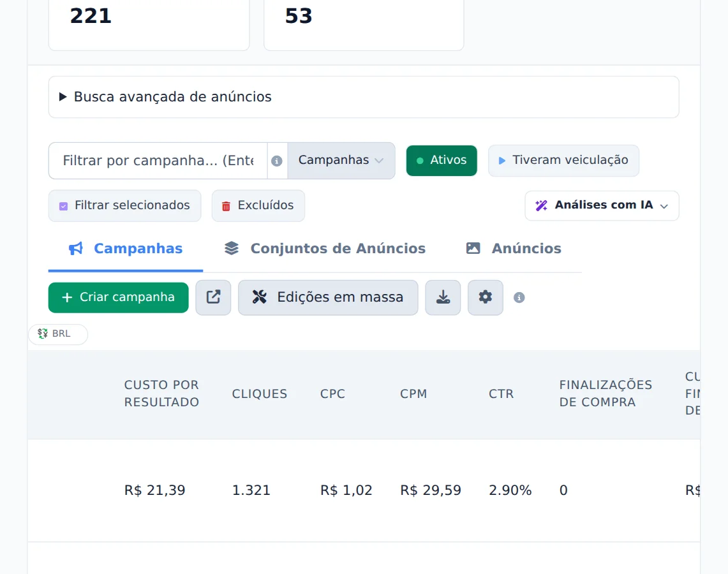
Task: Click Criar campanha button
Action: pyautogui.click(x=119, y=297)
